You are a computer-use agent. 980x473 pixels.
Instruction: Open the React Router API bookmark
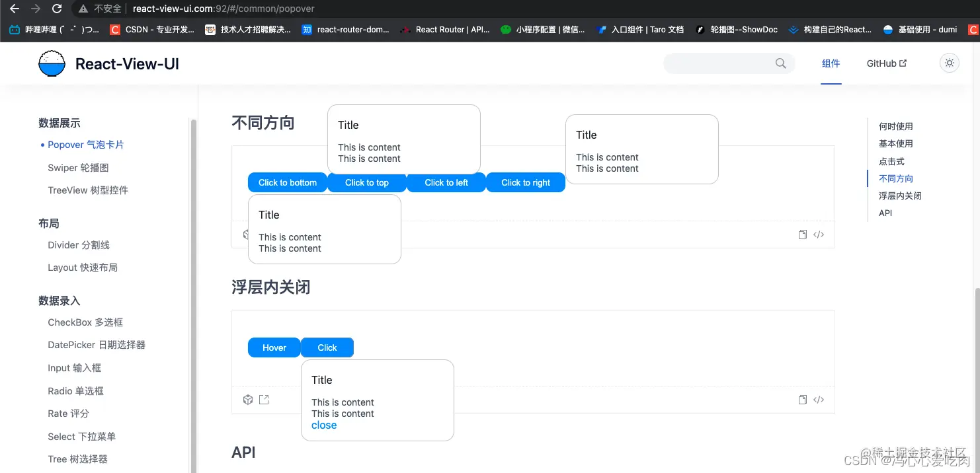(444, 30)
